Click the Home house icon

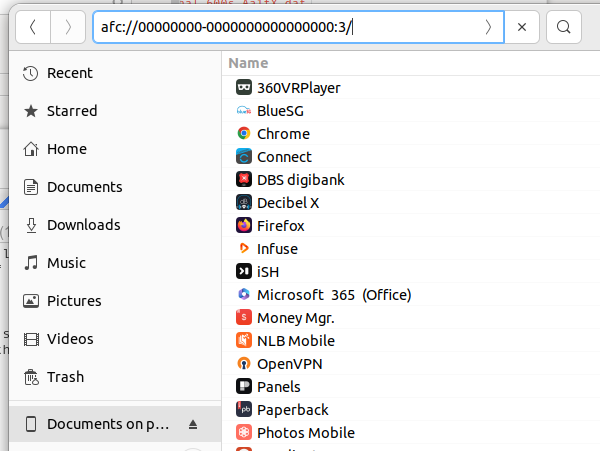(x=31, y=149)
